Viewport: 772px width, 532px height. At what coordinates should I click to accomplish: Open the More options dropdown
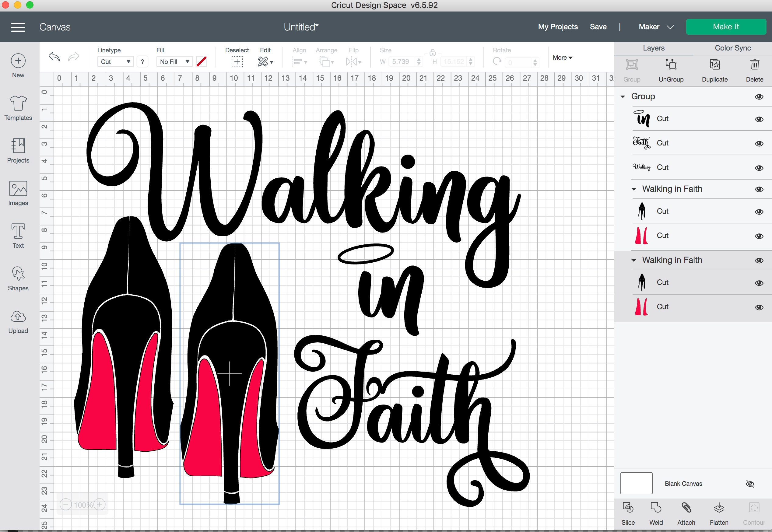562,57
